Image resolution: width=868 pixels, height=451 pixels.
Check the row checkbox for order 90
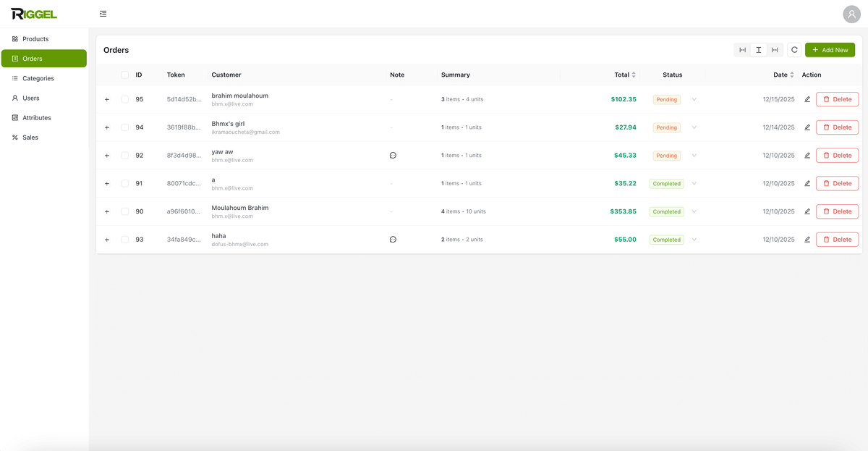[x=124, y=211]
